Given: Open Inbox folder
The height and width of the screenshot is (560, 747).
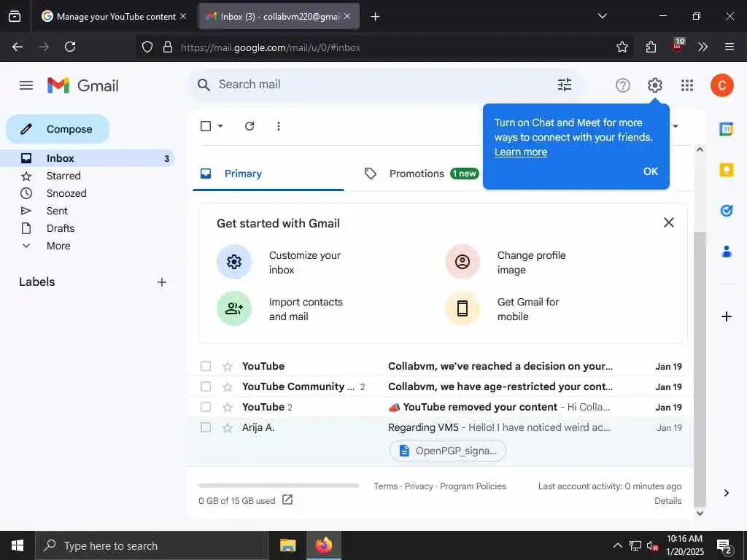Looking at the screenshot, I should pyautogui.click(x=88, y=158).
